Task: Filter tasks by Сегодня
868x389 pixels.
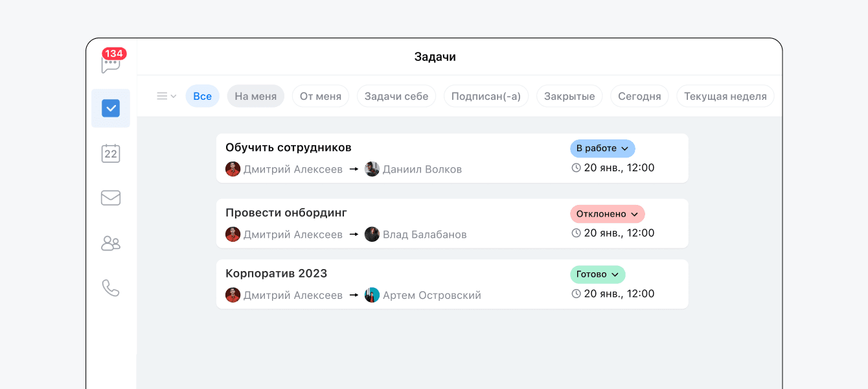Action: 639,96
